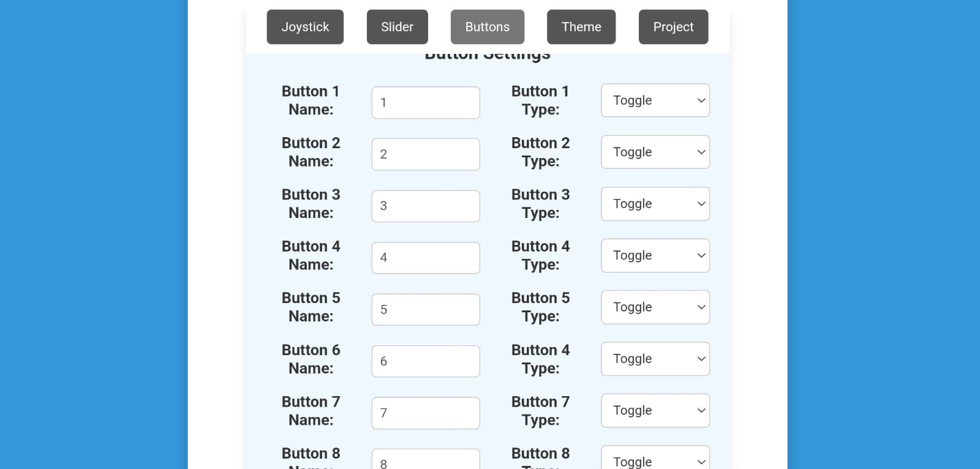Open the Theme settings
Screen dimensions: 980x469
pos(581,26)
